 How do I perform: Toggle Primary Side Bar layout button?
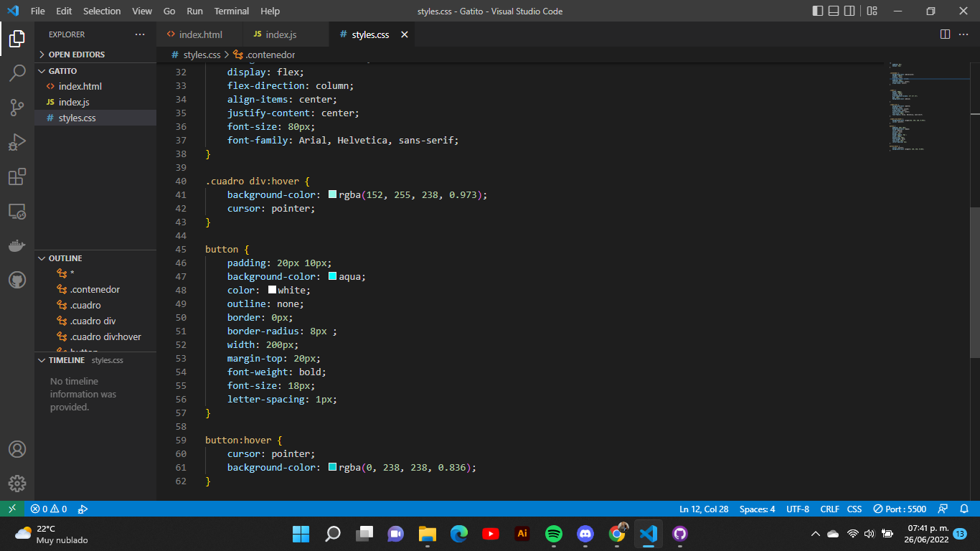click(818, 11)
